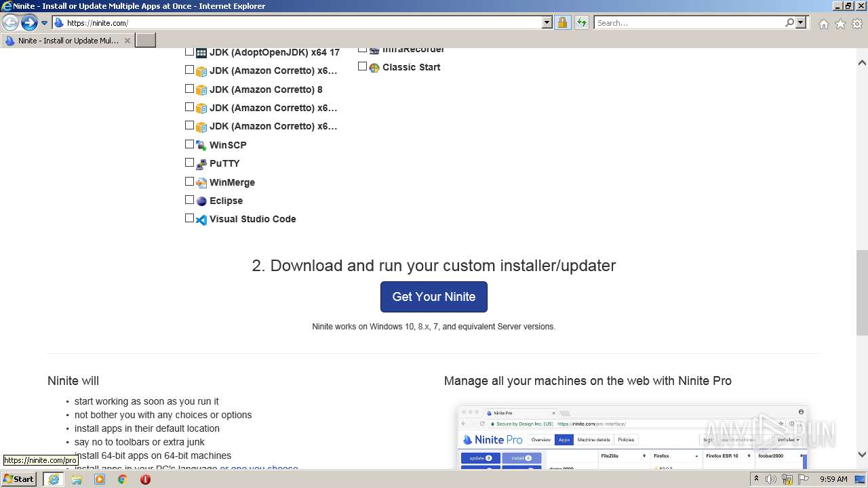
Task: Click the PuTTY app icon
Action: pyautogui.click(x=201, y=164)
